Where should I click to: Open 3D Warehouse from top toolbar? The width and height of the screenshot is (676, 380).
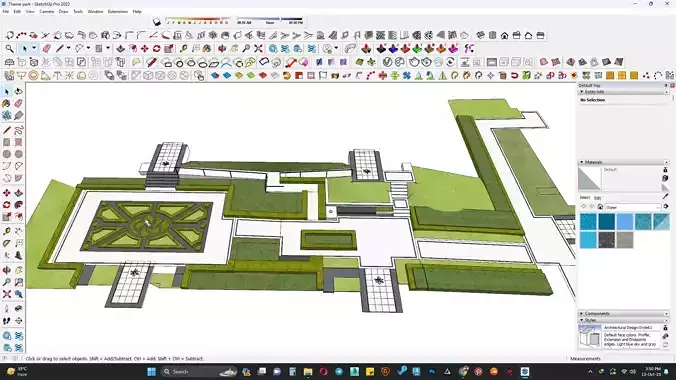(x=273, y=49)
